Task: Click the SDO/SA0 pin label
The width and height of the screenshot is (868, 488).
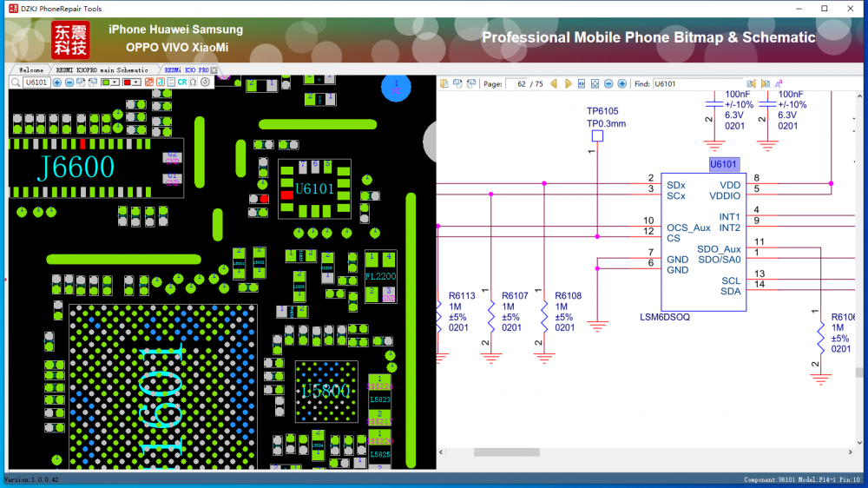Action: click(x=719, y=260)
